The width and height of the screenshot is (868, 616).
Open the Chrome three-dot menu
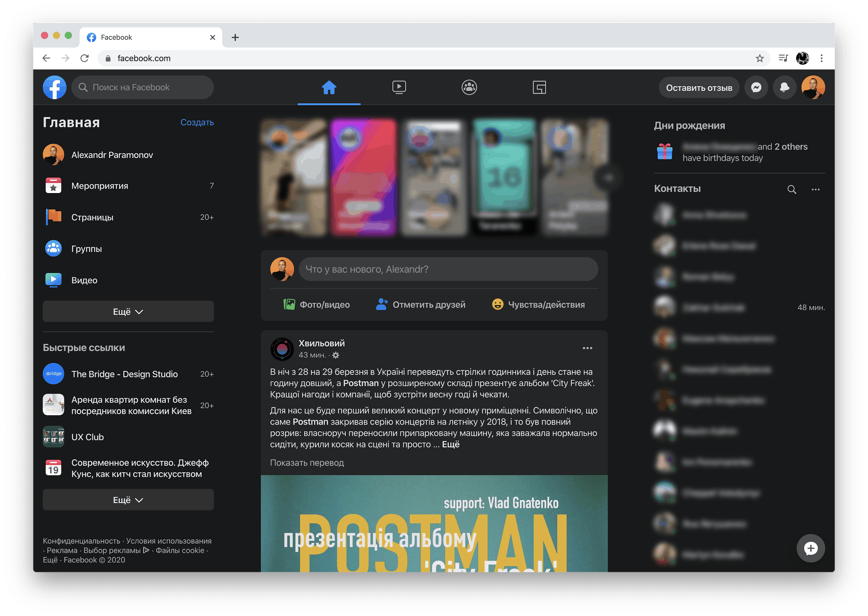click(821, 58)
